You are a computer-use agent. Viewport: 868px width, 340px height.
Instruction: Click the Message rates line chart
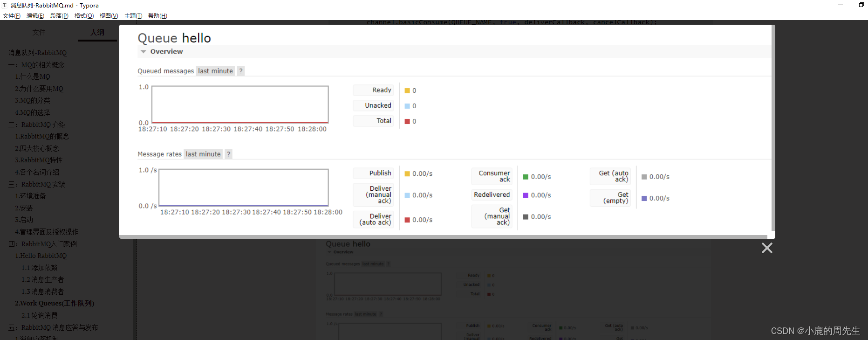pos(244,187)
